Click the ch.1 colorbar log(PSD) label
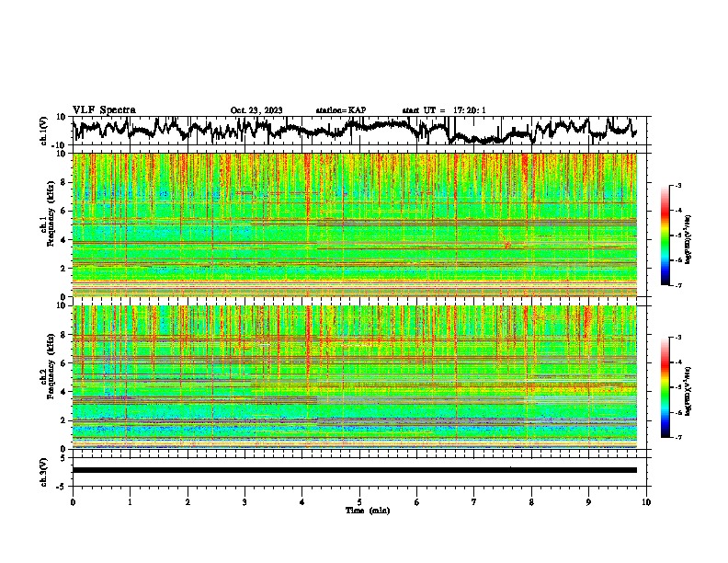The height and width of the screenshot is (563, 728). click(x=688, y=239)
